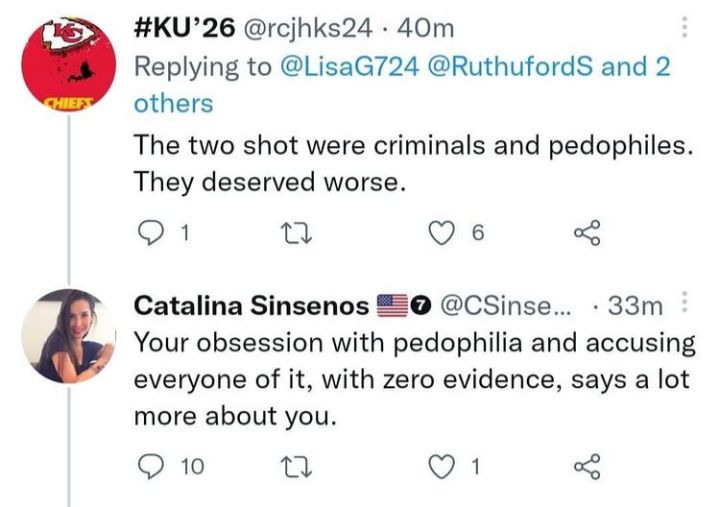
Task: Open the #KU'26 display name
Action: click(x=184, y=29)
